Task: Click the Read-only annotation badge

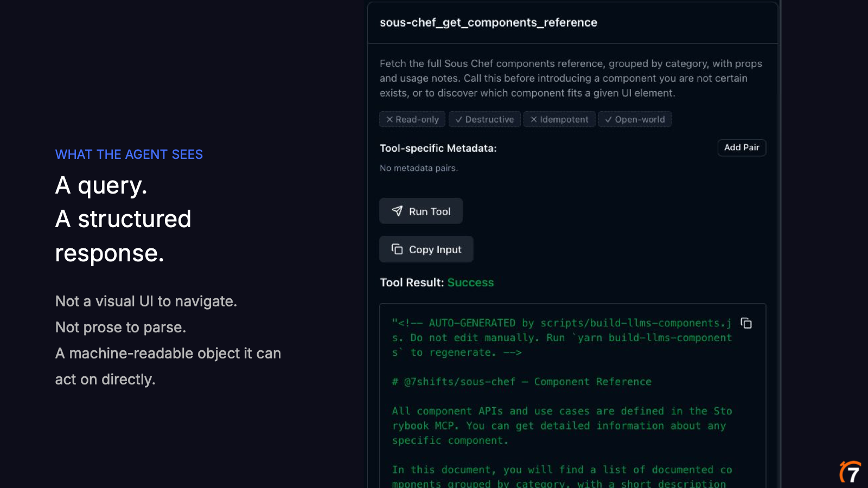Action: point(412,119)
